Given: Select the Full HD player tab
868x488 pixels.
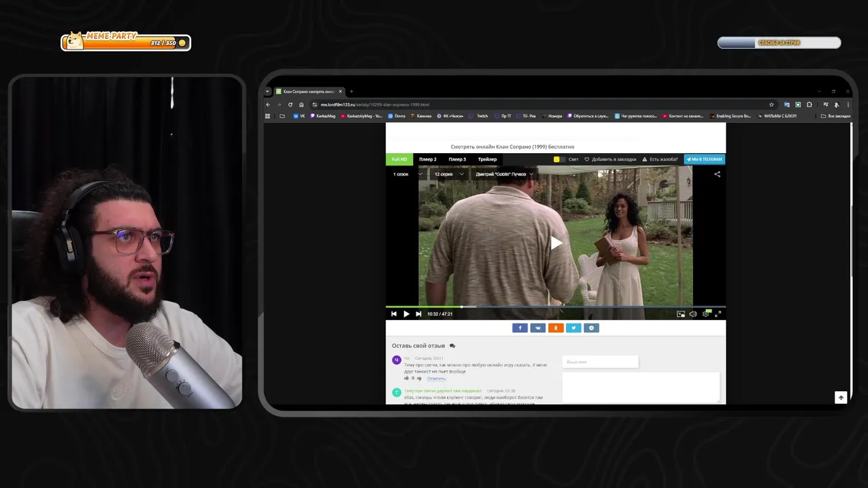Looking at the screenshot, I should click(x=399, y=159).
